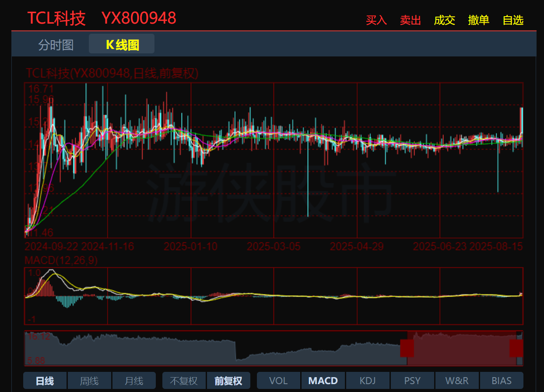Switch to the 分时图 tab
The width and height of the screenshot is (544, 392).
coord(56,45)
